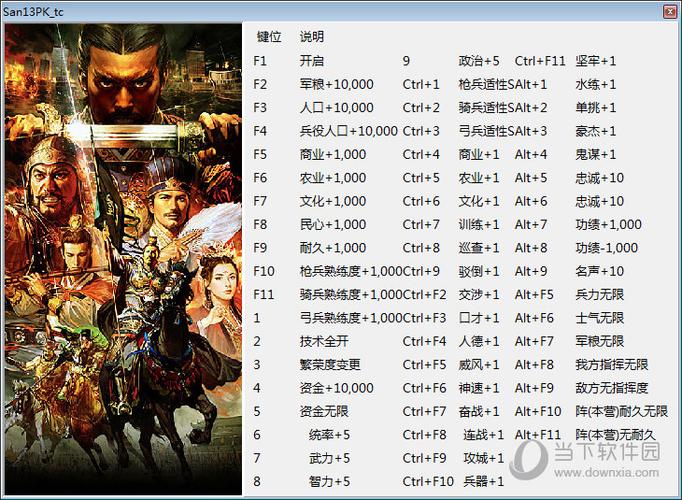Viewport: 682px width, 500px height.
Task: Select the 名声+10 entry
Action: (x=599, y=271)
